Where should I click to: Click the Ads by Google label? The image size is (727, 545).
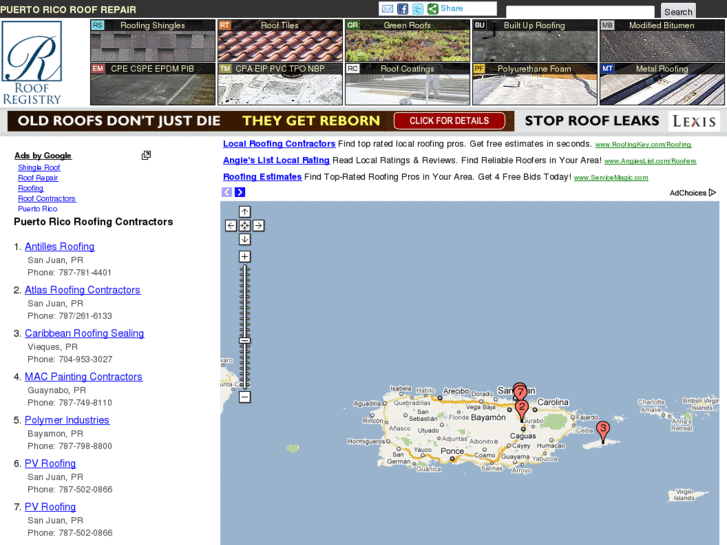pos(43,155)
